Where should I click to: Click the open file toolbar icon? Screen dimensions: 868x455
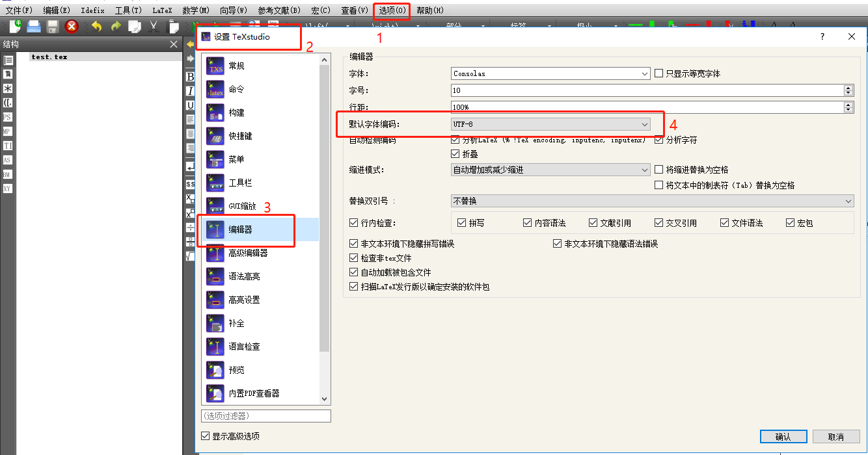pyautogui.click(x=34, y=26)
